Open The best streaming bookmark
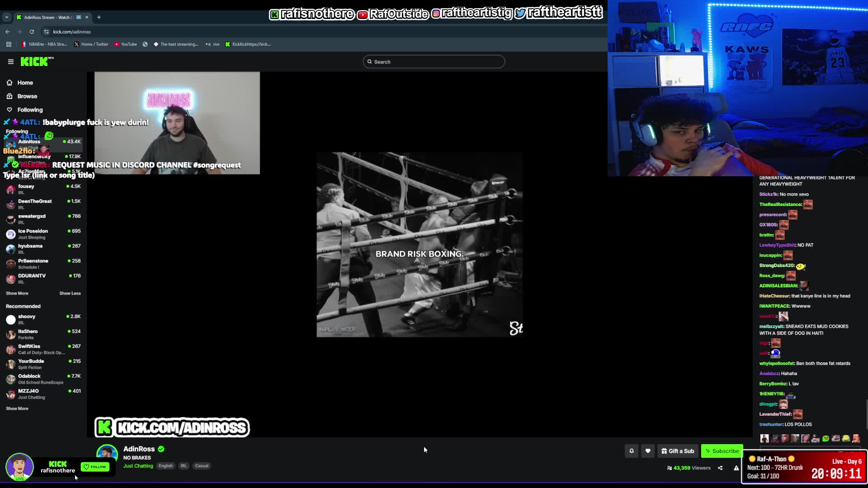The image size is (868, 488). 176,44
